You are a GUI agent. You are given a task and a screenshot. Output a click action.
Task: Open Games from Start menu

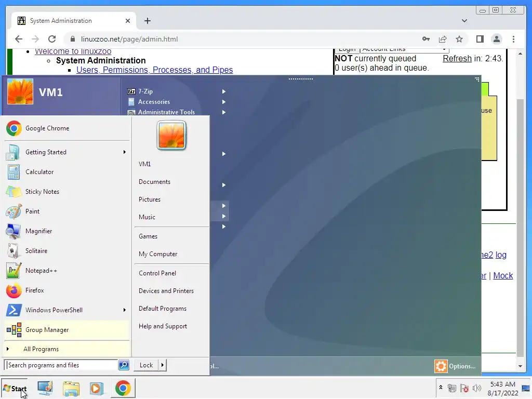click(148, 236)
